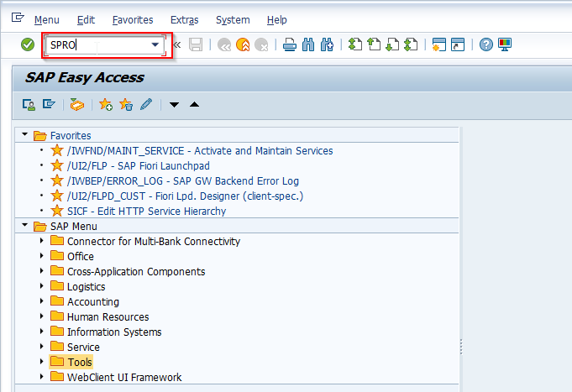Go to Previous Page icon

tap(374, 44)
